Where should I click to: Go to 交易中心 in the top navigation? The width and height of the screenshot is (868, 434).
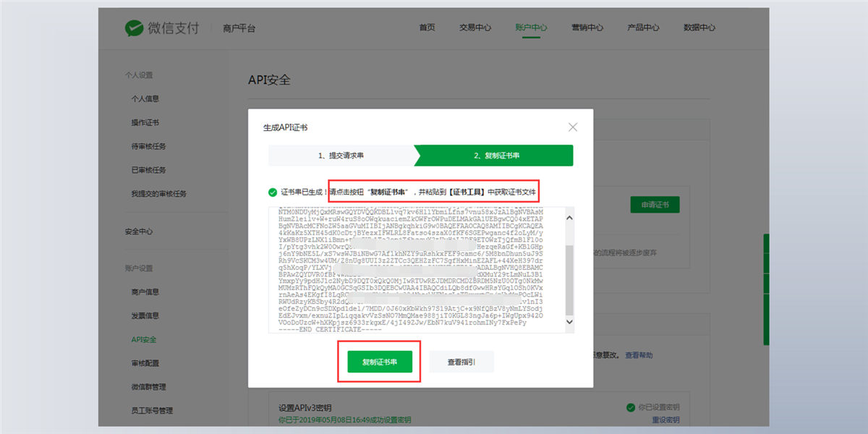coord(475,27)
